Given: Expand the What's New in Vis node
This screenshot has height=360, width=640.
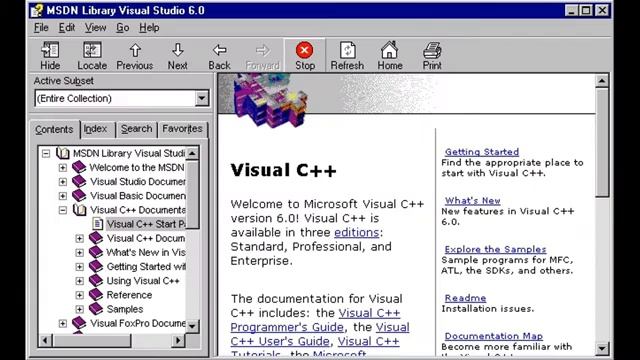Looking at the screenshot, I should point(80,253).
